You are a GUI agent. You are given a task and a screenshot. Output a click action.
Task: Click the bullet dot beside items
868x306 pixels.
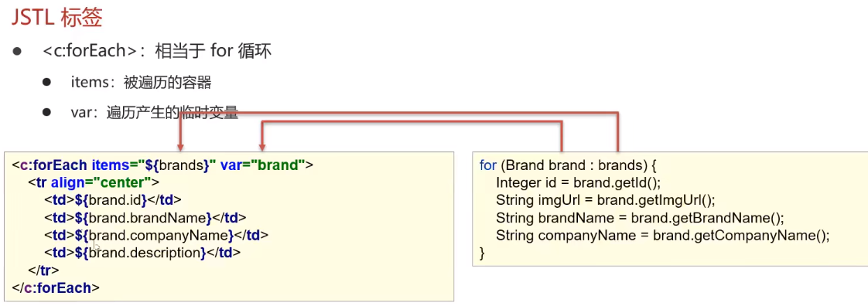click(x=47, y=83)
